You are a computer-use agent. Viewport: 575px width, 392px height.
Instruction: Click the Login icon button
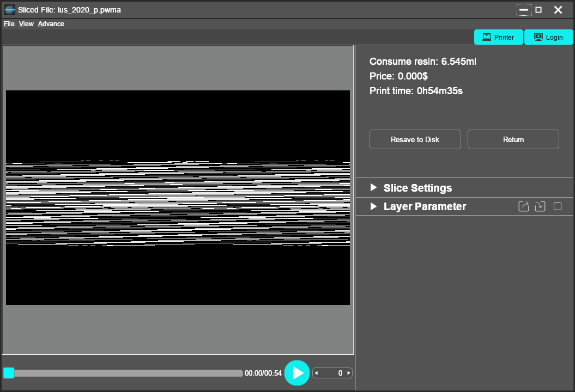pos(548,37)
